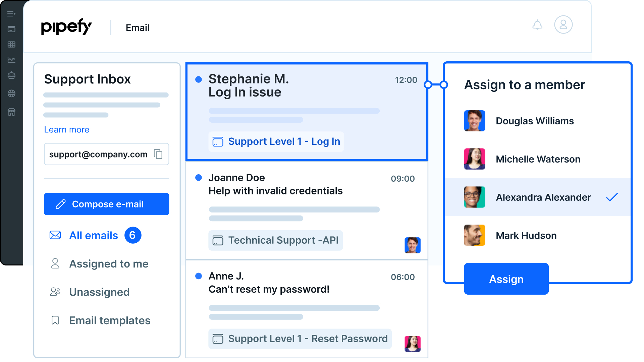Select Douglas Williams as assignee
The height and width of the screenshot is (362, 644).
535,121
